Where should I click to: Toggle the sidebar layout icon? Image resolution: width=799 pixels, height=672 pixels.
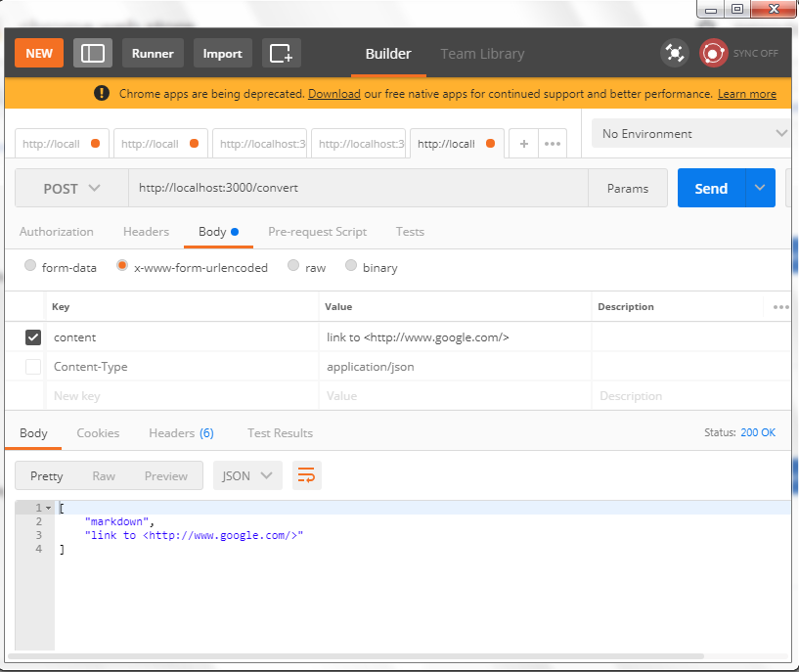pyautogui.click(x=93, y=53)
